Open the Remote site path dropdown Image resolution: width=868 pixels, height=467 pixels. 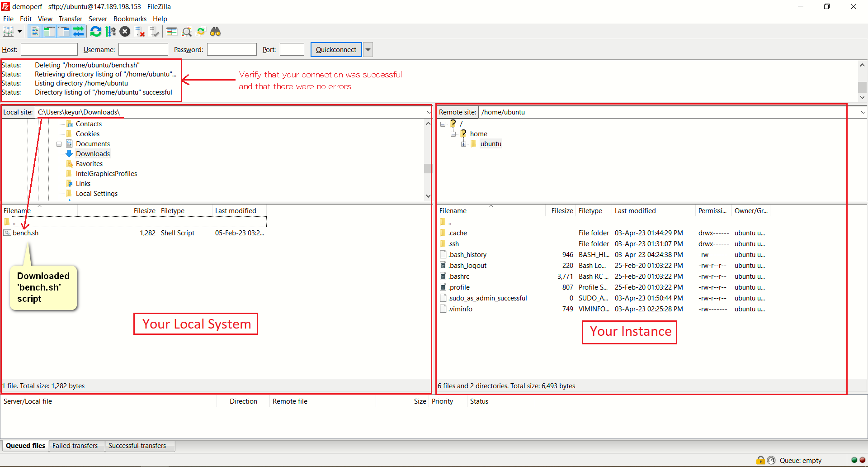(x=863, y=112)
